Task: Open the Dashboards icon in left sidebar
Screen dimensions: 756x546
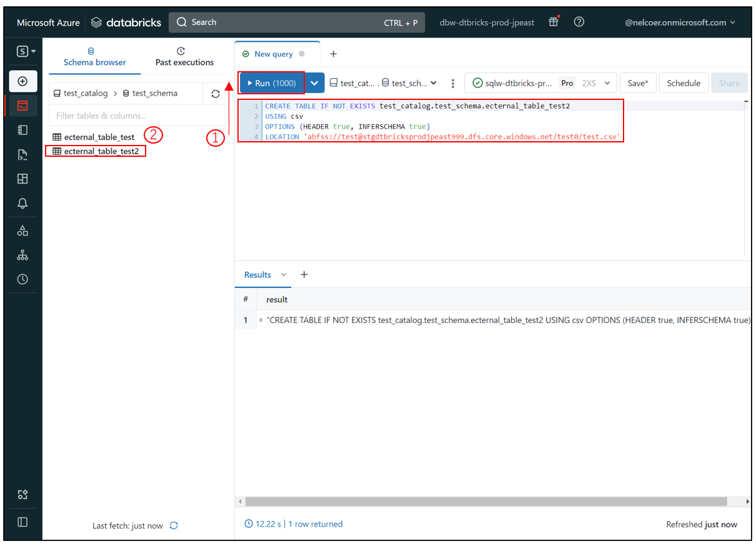Action: click(x=22, y=179)
